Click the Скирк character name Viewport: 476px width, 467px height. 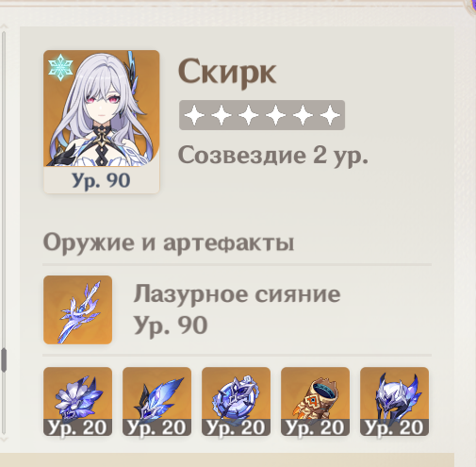(227, 73)
